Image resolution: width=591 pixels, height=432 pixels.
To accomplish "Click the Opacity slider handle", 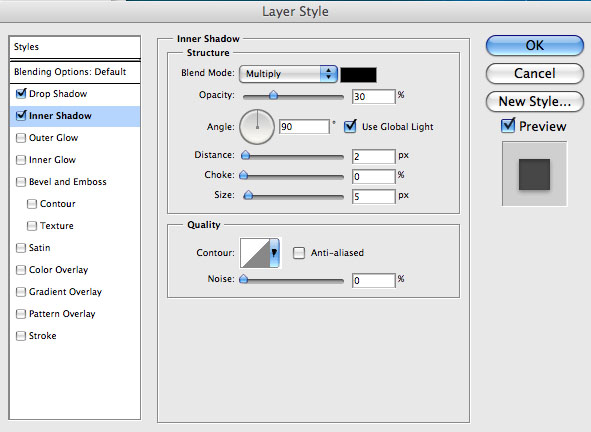I will (x=273, y=95).
